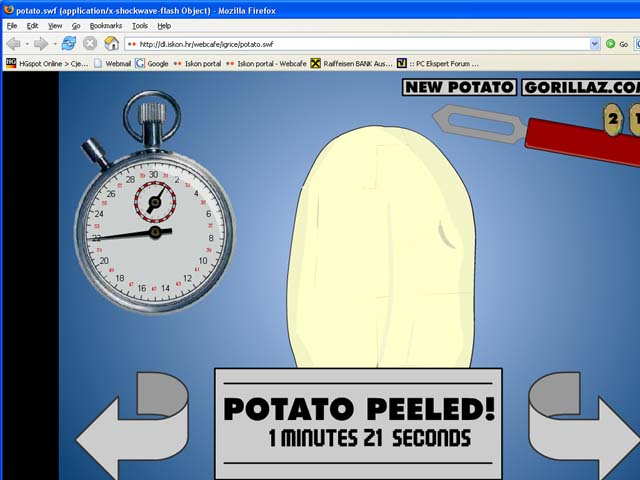Expand the address bar history dropdown
640x480 pixels.
pyautogui.click(x=595, y=44)
